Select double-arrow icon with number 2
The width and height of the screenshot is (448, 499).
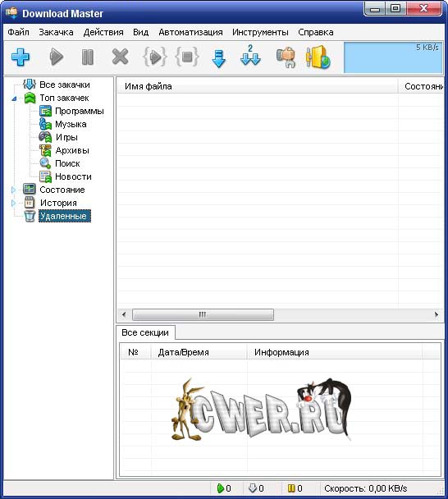[x=250, y=55]
